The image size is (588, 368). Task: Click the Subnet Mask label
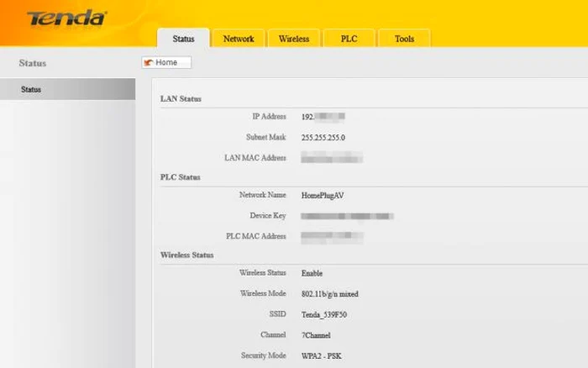(266, 137)
